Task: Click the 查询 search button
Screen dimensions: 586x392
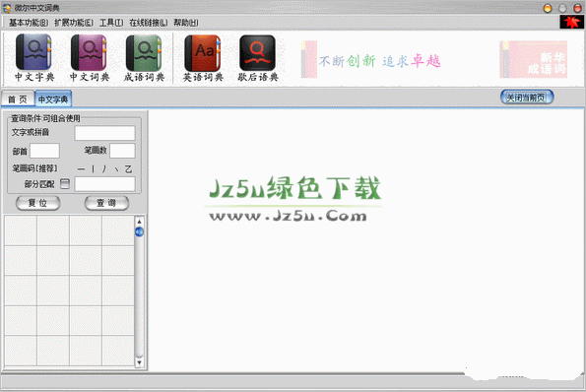Action: click(106, 203)
